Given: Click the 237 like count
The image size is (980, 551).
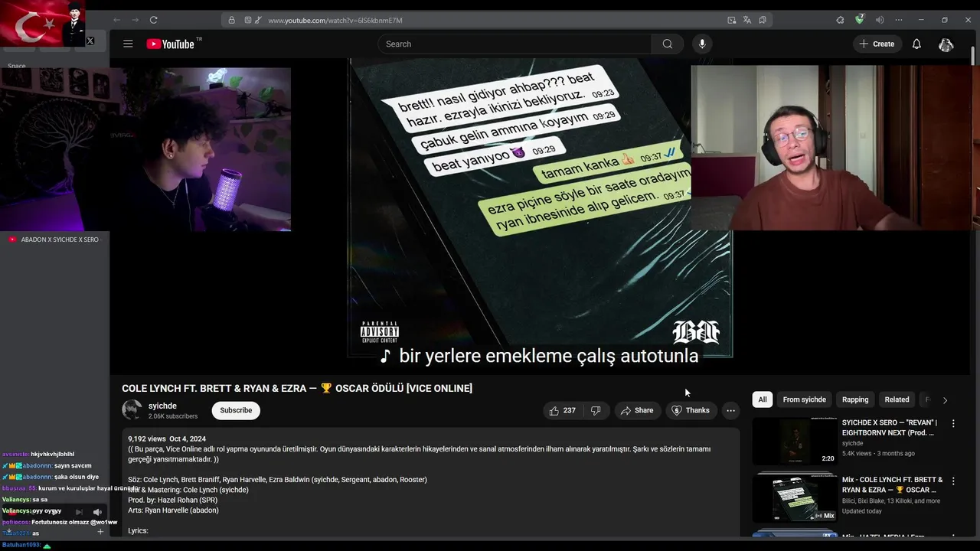Looking at the screenshot, I should click(x=569, y=410).
